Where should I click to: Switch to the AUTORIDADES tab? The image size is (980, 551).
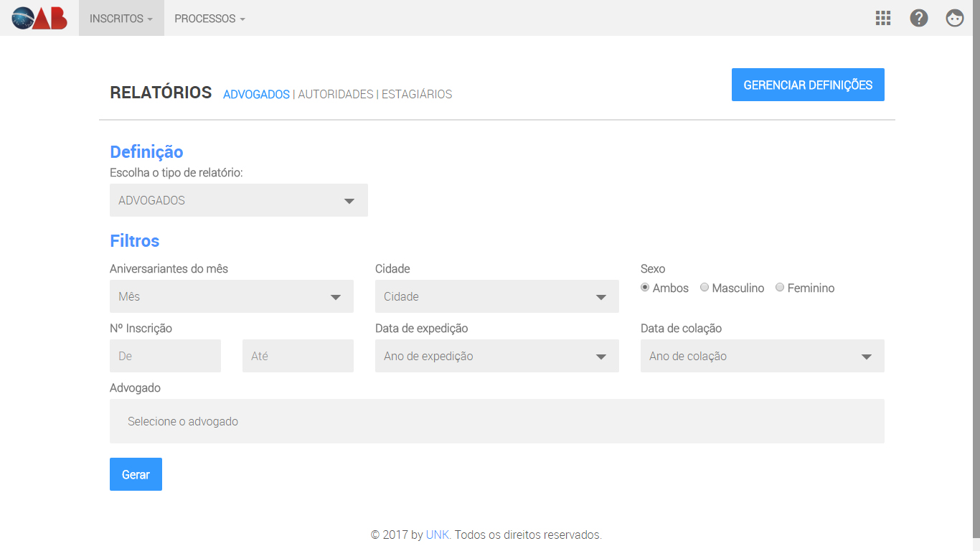tap(335, 95)
